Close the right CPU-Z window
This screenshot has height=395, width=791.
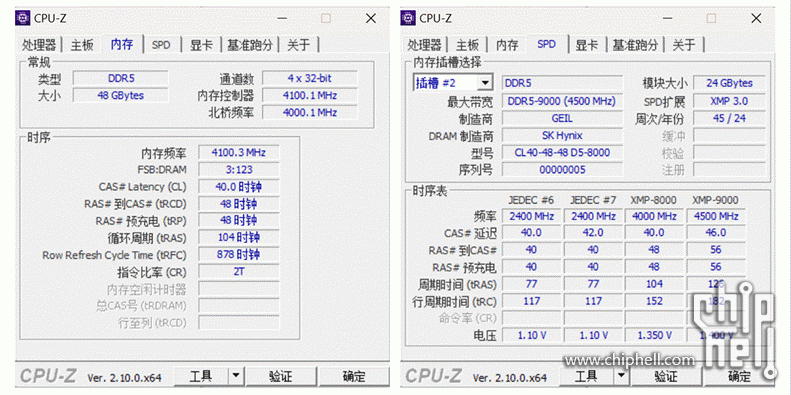click(x=756, y=19)
